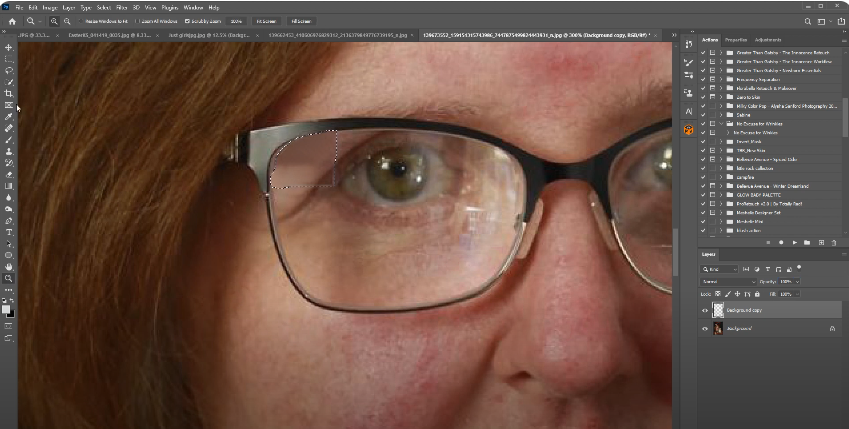Image resolution: width=849 pixels, height=429 pixels.
Task: Toggle checkmark for Frequency Separation action set
Action: [703, 79]
